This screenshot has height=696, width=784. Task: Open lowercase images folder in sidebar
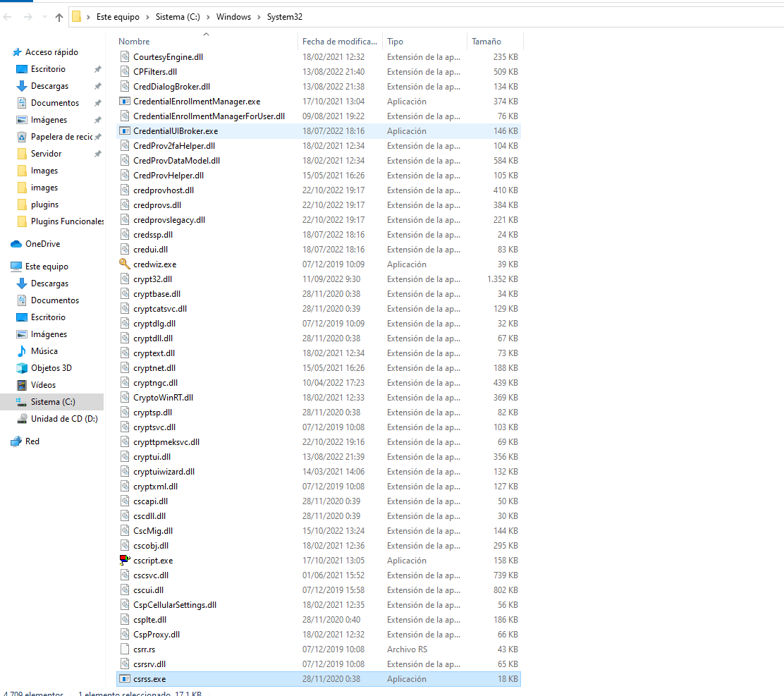point(44,188)
